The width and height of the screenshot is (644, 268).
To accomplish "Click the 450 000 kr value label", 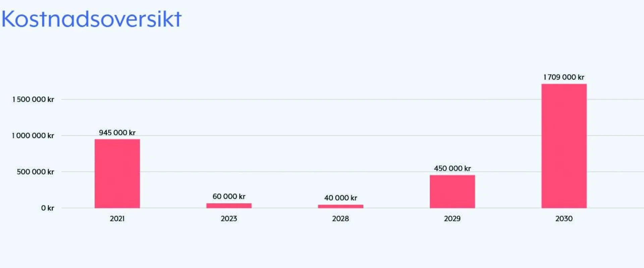I will (452, 168).
